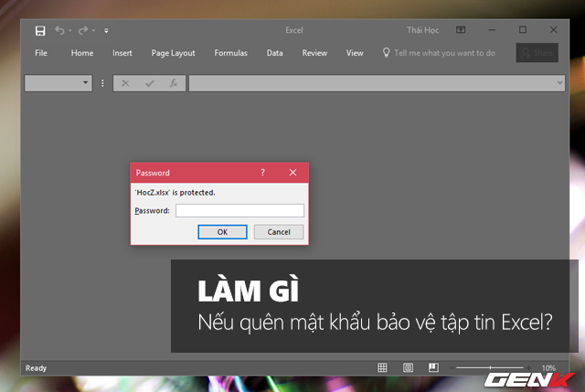Click the zoom out minus button

point(452,368)
